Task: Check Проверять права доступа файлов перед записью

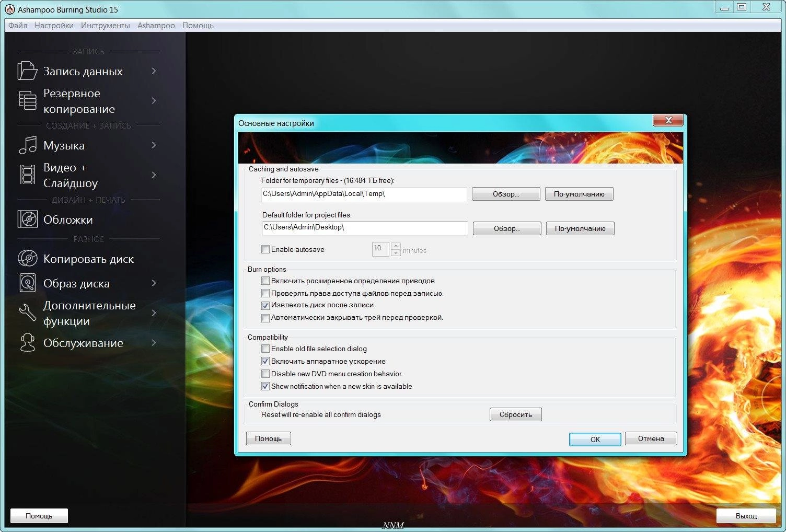Action: click(265, 293)
